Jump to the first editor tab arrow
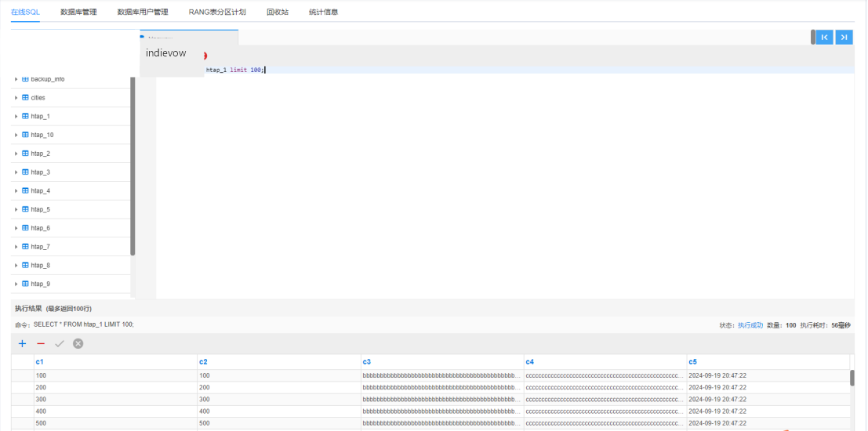 824,37
